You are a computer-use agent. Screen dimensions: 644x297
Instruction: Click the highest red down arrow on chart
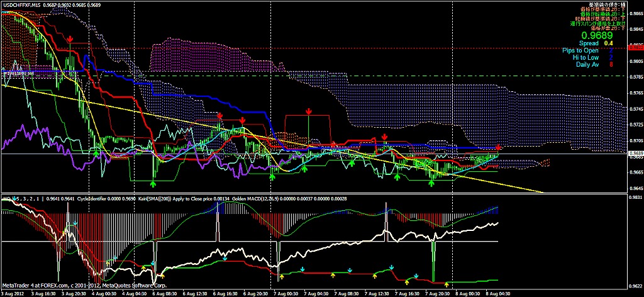(x=70, y=39)
